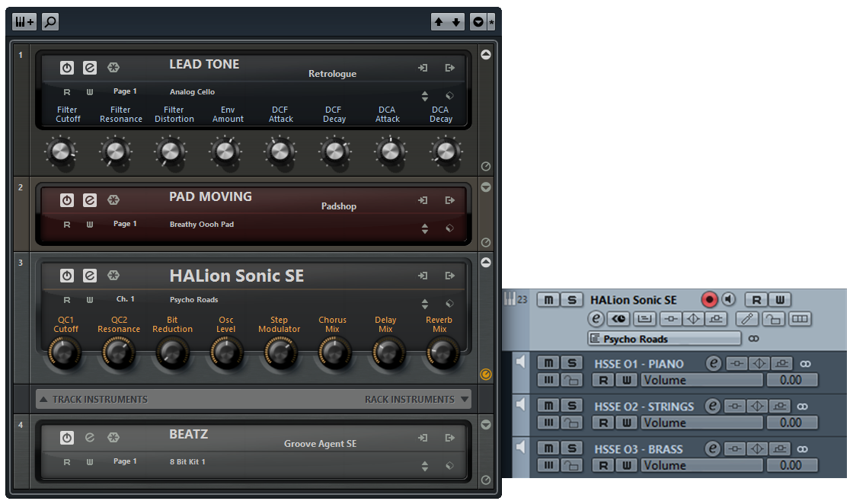Open output options for LEAD TONE
Viewport: 853px width, 504px height.
[x=450, y=68]
